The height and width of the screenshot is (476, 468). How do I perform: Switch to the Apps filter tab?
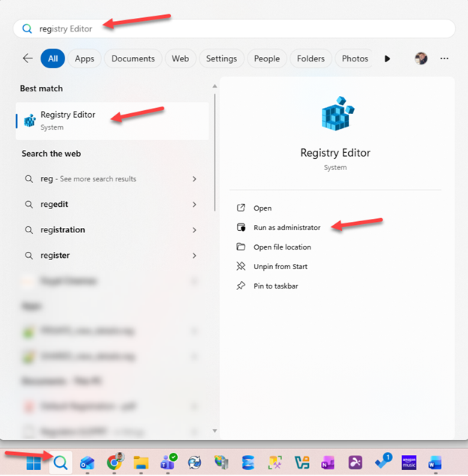85,58
